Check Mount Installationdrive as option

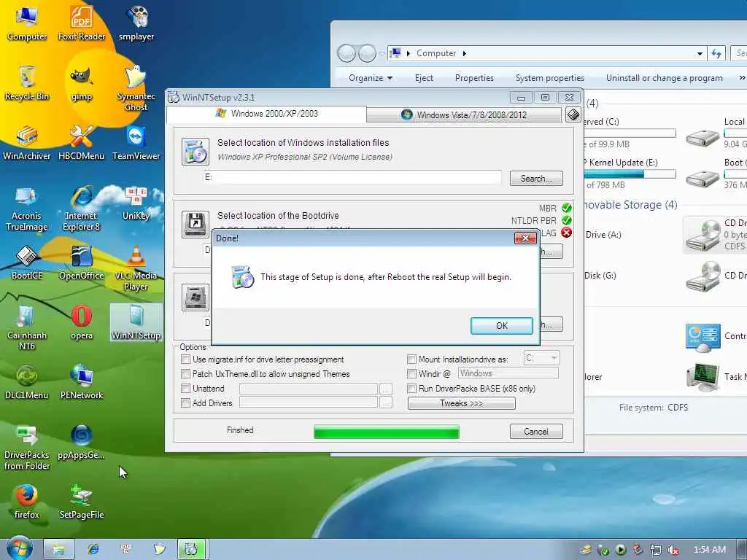tap(411, 359)
